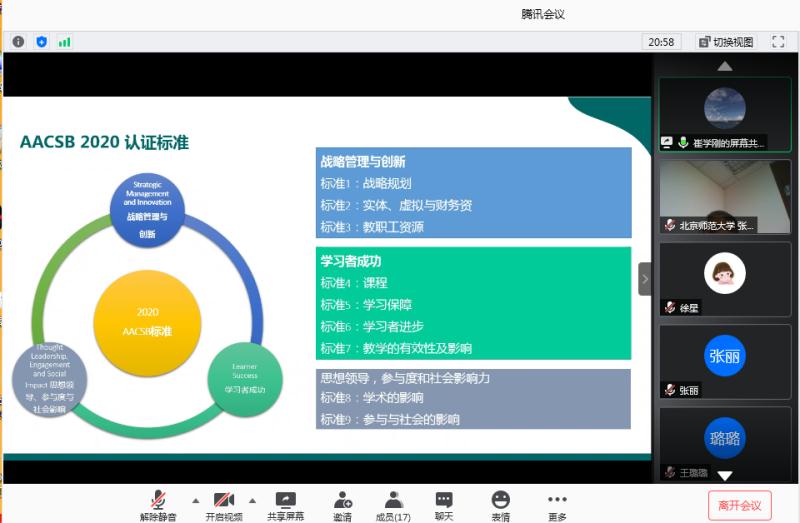Click the red leave meeting button (离开会议)
800x523 pixels.
[739, 505]
